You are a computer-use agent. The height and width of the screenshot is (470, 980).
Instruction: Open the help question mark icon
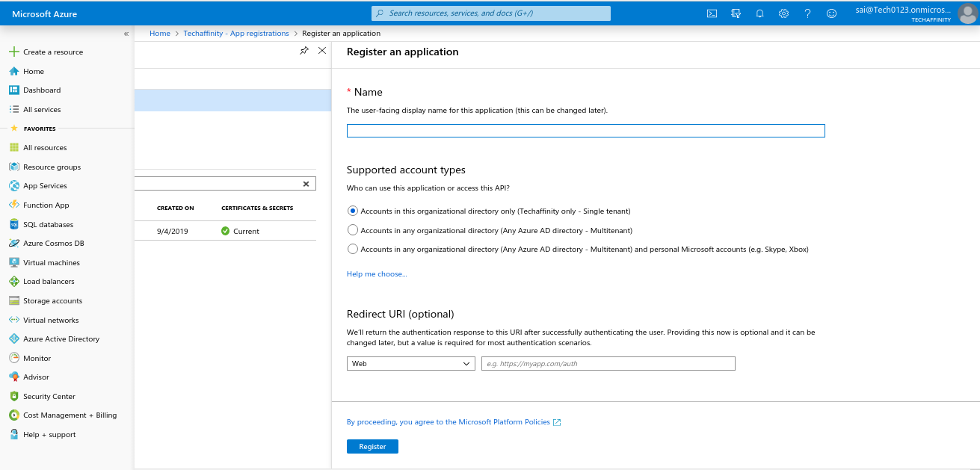807,13
